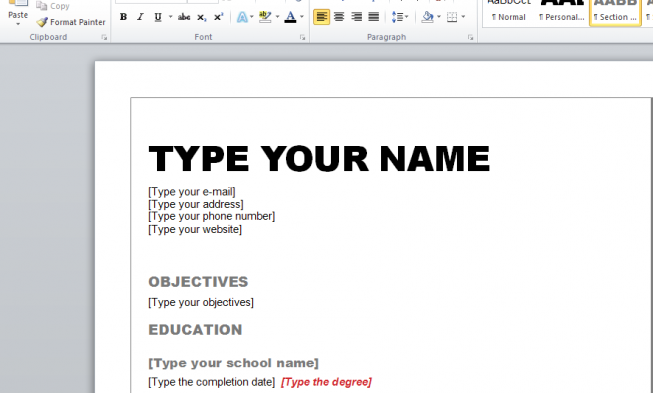Image resolution: width=653 pixels, height=393 pixels.
Task: Toggle Italic formatting
Action: 140,17
